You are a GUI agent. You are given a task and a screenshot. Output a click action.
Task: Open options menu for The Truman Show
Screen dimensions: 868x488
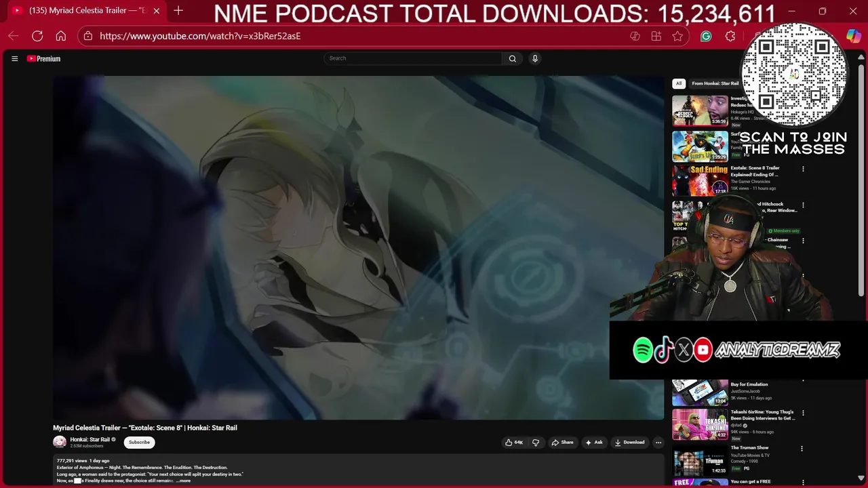click(802, 448)
